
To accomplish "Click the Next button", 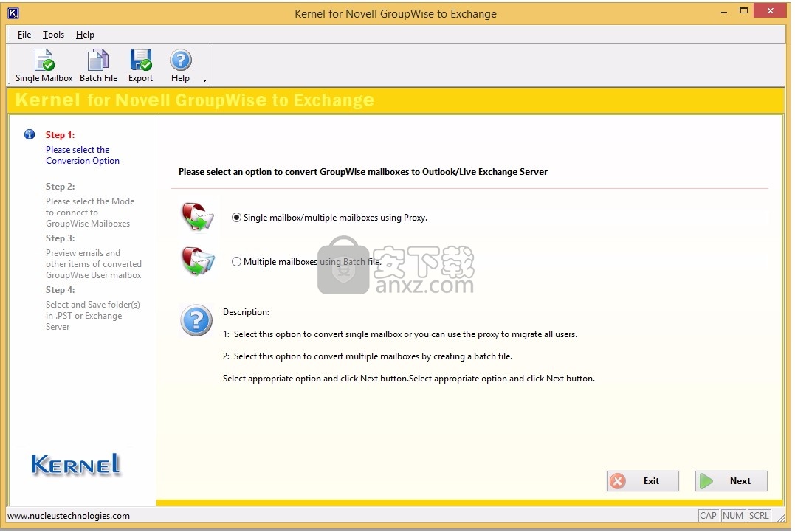I will click(731, 481).
